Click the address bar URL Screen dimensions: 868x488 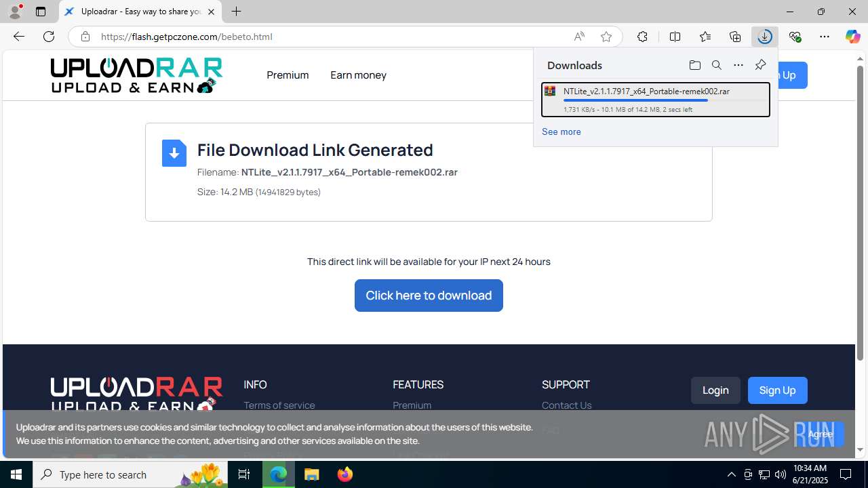(x=186, y=37)
